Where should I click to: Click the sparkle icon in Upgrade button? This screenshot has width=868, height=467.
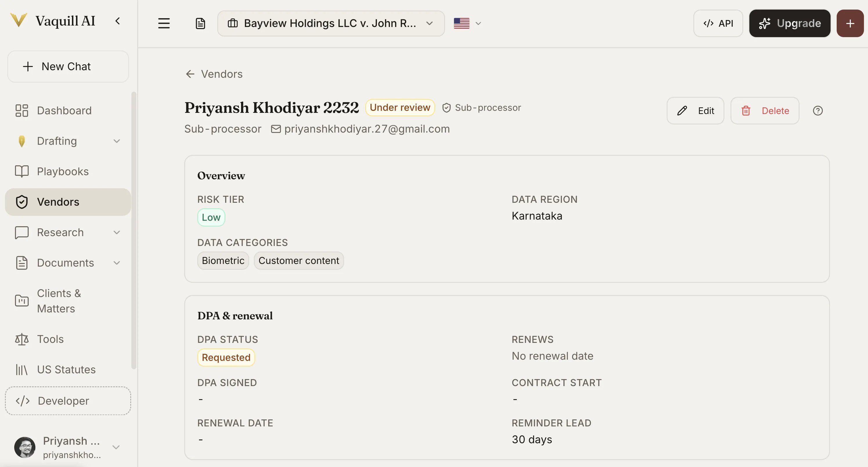pyautogui.click(x=764, y=23)
